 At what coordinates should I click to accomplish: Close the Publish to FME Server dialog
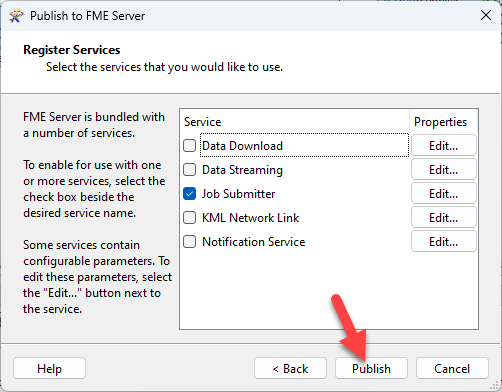pos(486,15)
